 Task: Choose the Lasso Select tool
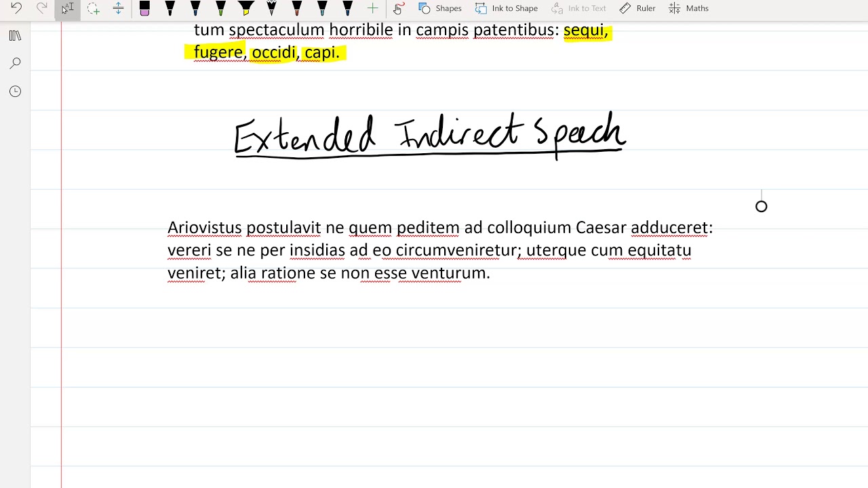(x=93, y=8)
